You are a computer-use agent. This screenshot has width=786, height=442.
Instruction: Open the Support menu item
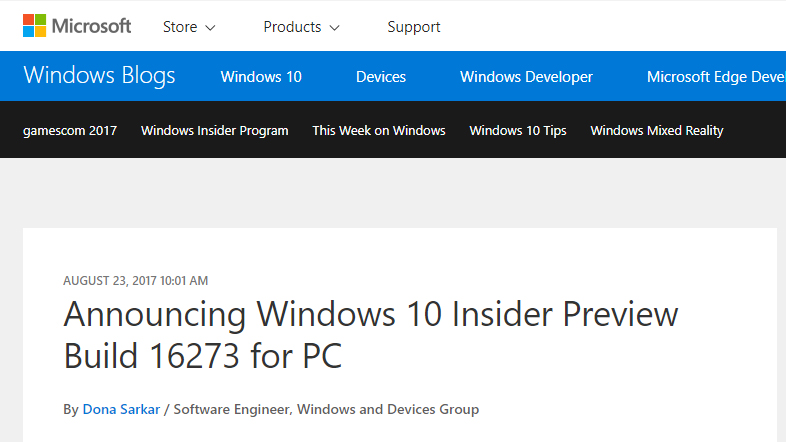pyautogui.click(x=414, y=27)
